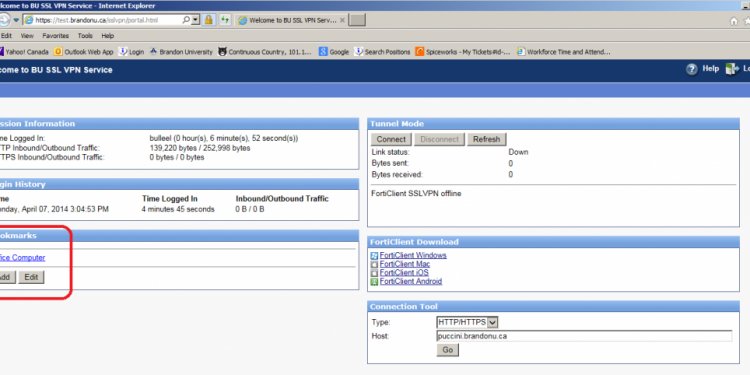Click the tunnel Disconnect button
The image size is (750, 375).
click(439, 139)
